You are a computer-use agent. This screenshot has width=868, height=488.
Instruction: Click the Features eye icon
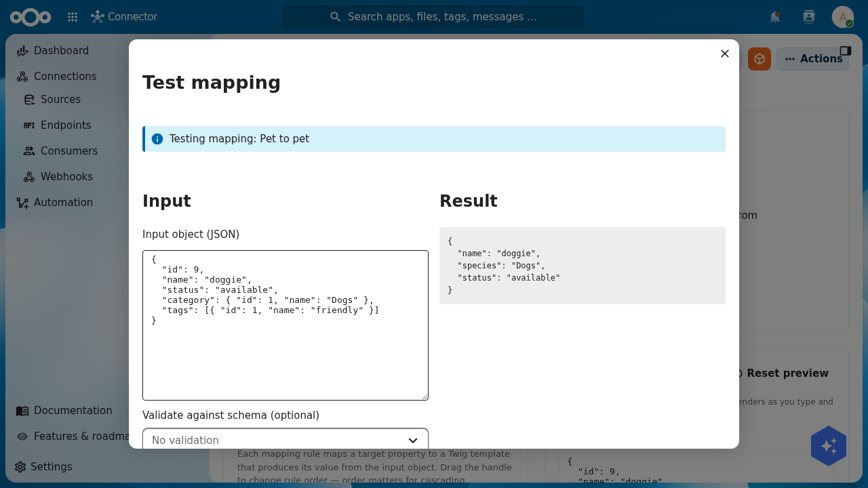click(x=22, y=436)
